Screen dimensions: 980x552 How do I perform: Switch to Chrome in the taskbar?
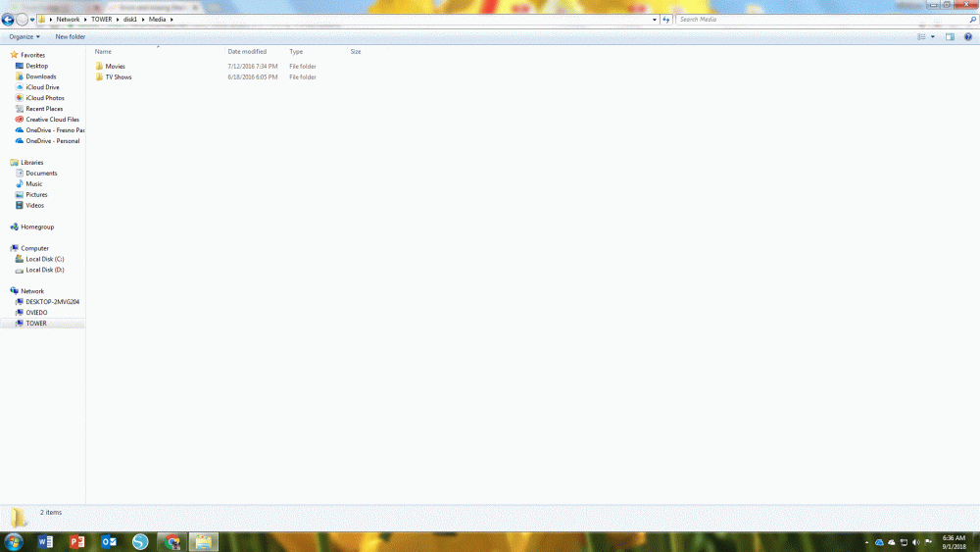[171, 542]
